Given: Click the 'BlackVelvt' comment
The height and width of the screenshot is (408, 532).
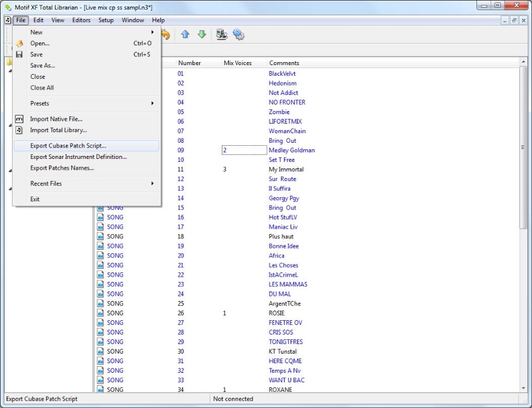Looking at the screenshot, I should pyautogui.click(x=282, y=73).
